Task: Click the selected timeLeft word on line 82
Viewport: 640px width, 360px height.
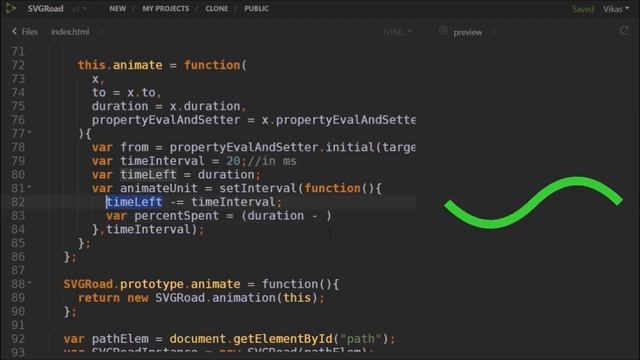Action: [134, 202]
